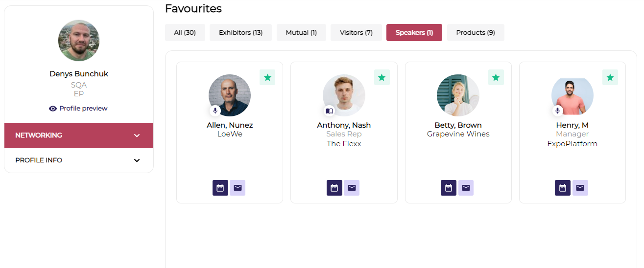Schedule meeting with Henry M calendar icon
This screenshot has height=268, width=644.
point(563,188)
